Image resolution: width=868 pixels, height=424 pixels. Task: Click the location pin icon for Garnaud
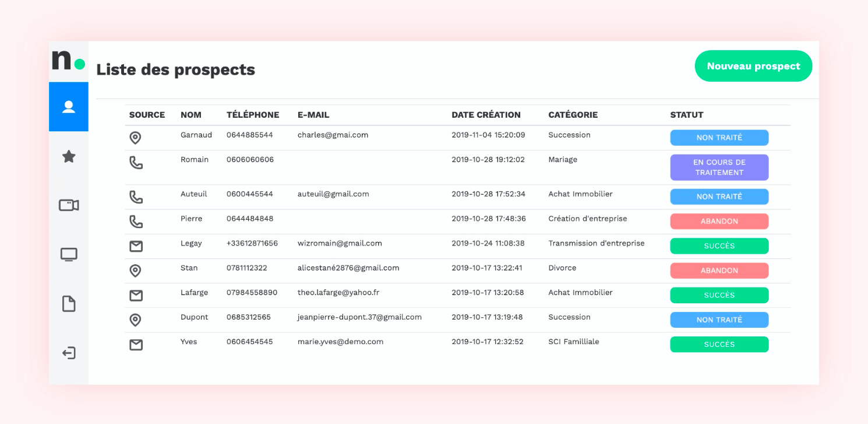pos(135,138)
